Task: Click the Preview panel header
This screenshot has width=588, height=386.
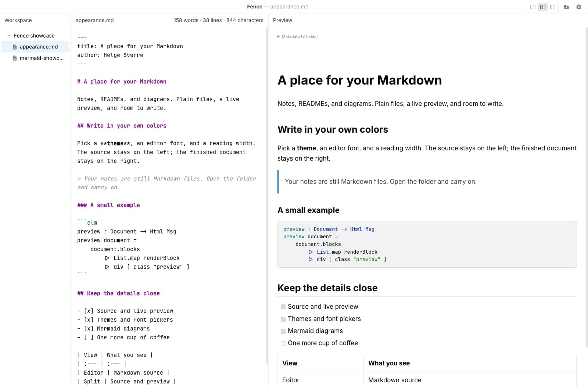Action: pos(283,20)
